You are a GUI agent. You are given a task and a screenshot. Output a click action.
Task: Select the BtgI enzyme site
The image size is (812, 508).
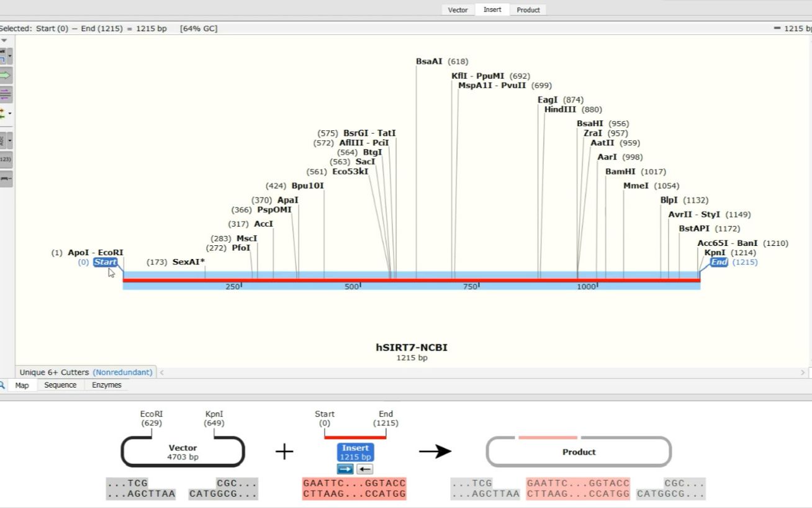point(372,152)
